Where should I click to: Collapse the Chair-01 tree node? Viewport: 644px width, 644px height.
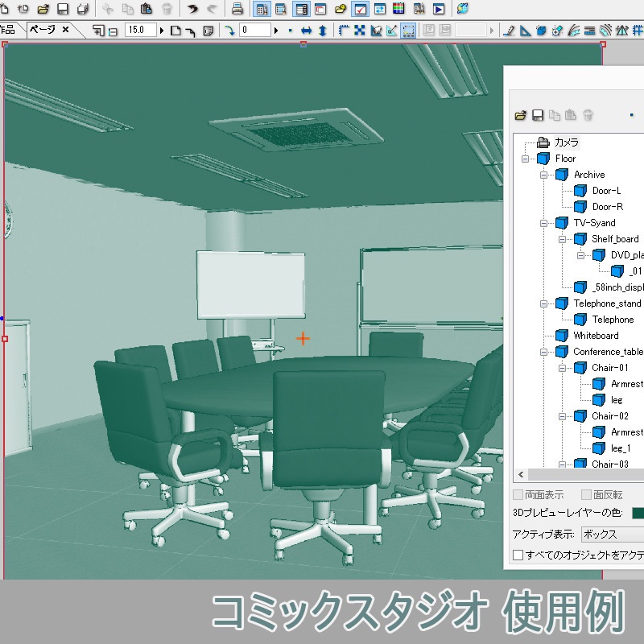pos(563,368)
